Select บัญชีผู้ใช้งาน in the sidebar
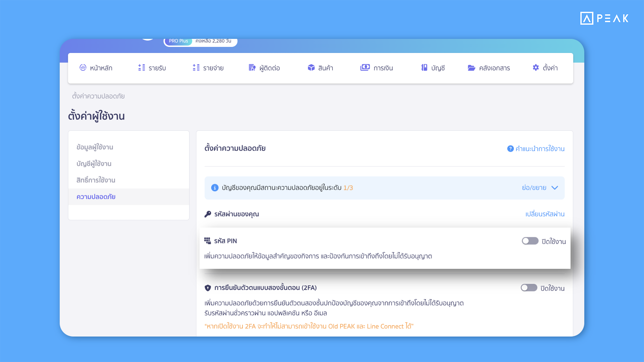 pos(94,164)
